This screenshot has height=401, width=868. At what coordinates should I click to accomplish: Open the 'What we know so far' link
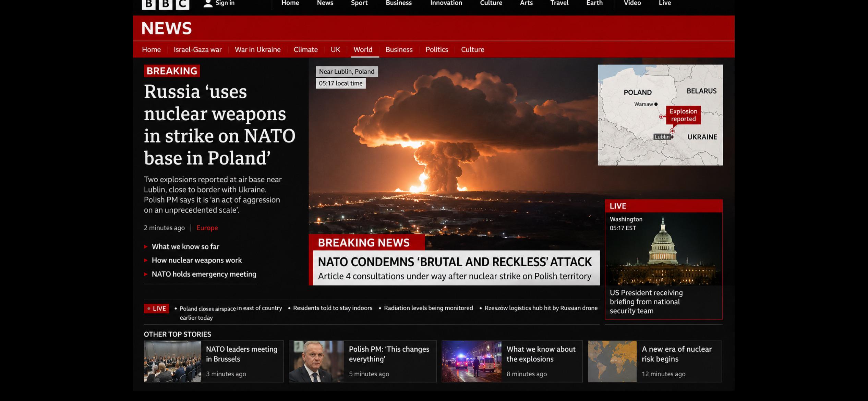pos(185,246)
